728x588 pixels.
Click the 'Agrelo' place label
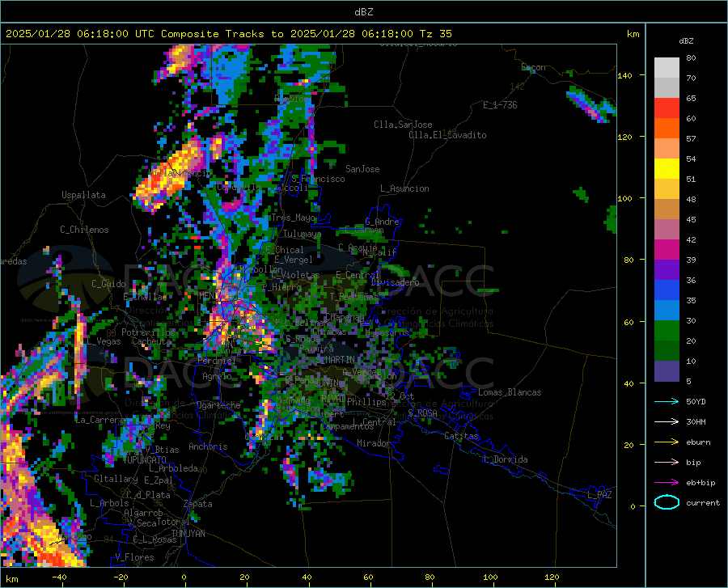(217, 376)
